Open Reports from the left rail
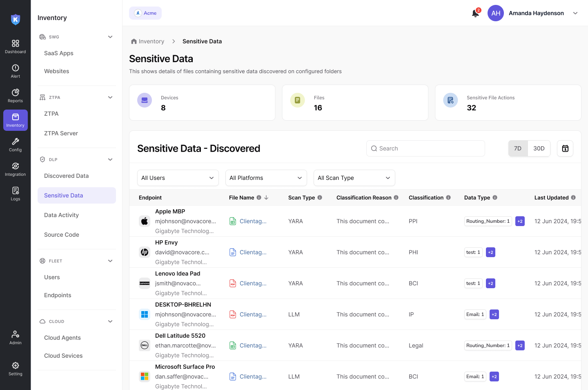Viewport: 588px width, 390px height. point(16,96)
